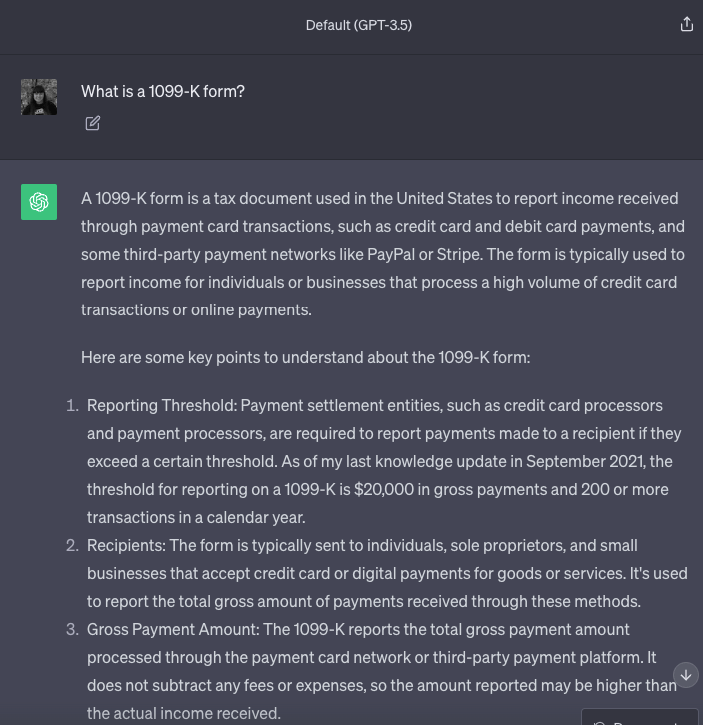Click the list number "2." marker
Image resolution: width=703 pixels, height=725 pixels.
72,546
